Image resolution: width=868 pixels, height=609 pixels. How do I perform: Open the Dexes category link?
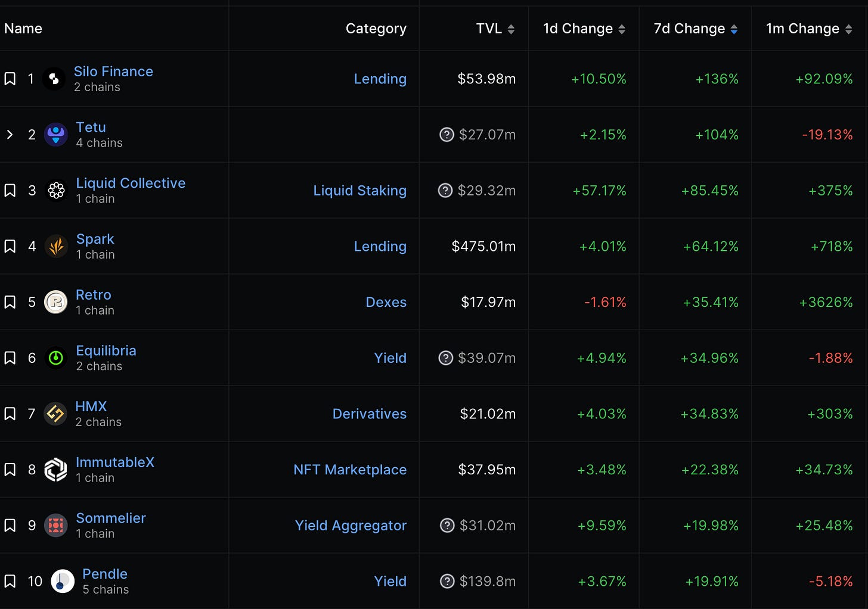click(x=386, y=302)
